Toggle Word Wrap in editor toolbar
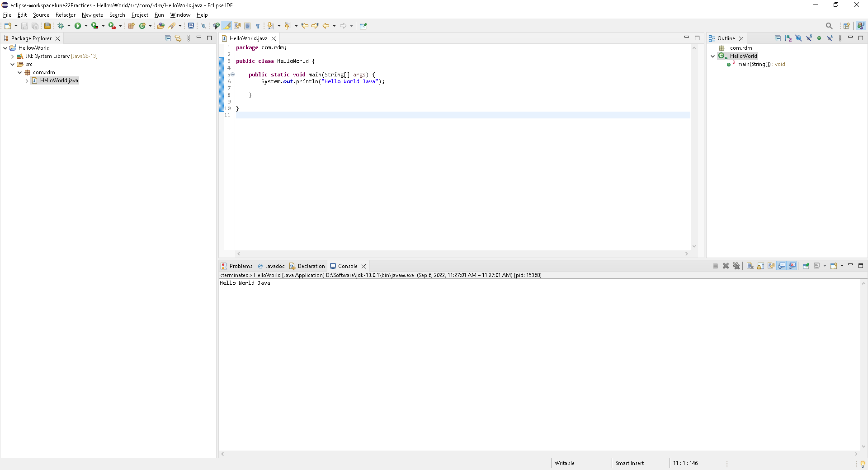 [x=237, y=26]
